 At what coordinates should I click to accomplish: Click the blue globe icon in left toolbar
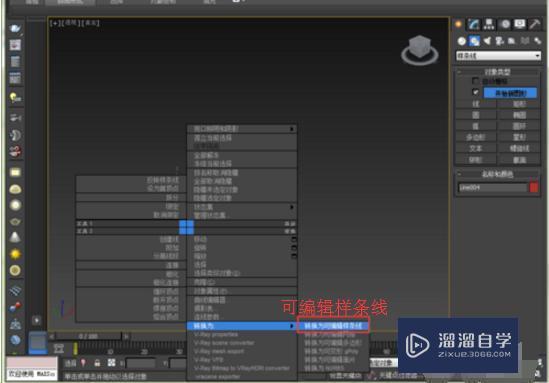(15, 340)
